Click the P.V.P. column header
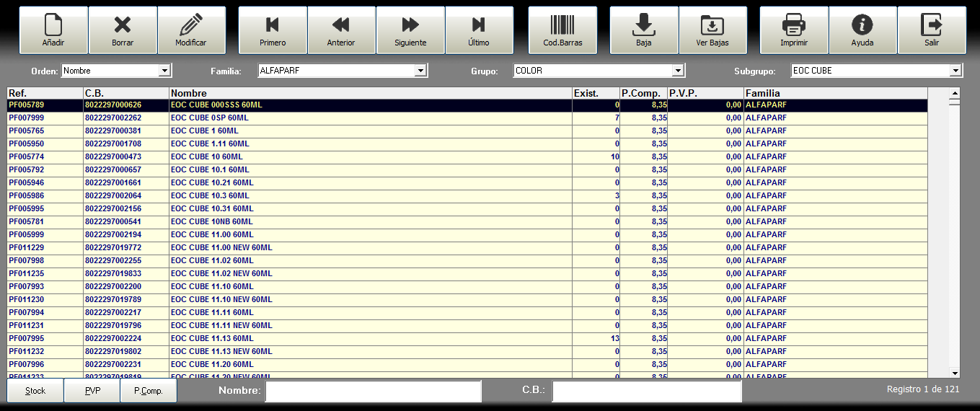Screen dimensions: 980x411 [706, 93]
